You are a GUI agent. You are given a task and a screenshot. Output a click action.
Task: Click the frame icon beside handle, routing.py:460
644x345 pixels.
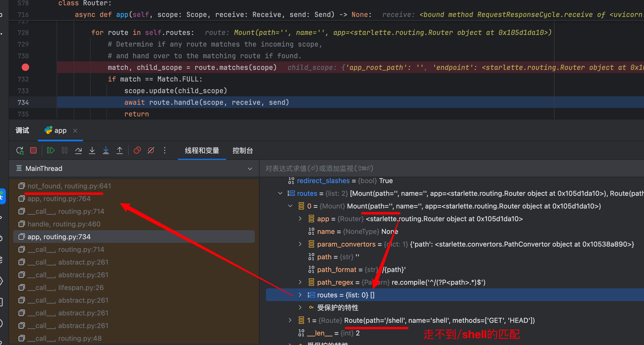pyautogui.click(x=22, y=224)
